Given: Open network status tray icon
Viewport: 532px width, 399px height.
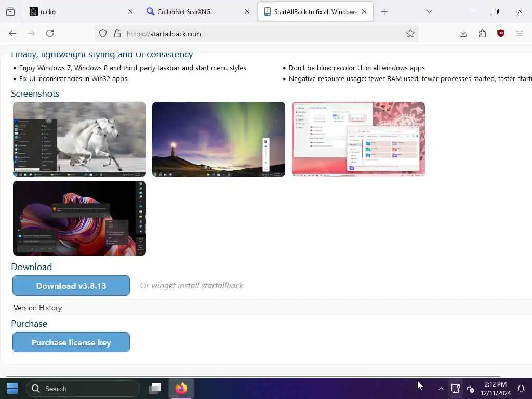Looking at the screenshot, I should click(x=455, y=389).
